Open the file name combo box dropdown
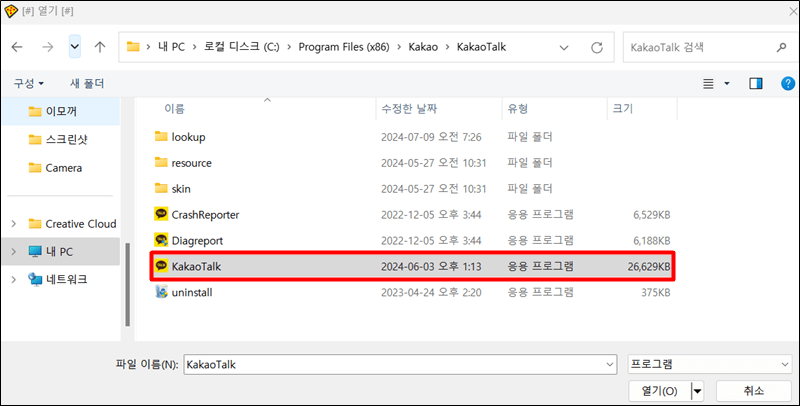The width and height of the screenshot is (800, 406). tap(610, 365)
